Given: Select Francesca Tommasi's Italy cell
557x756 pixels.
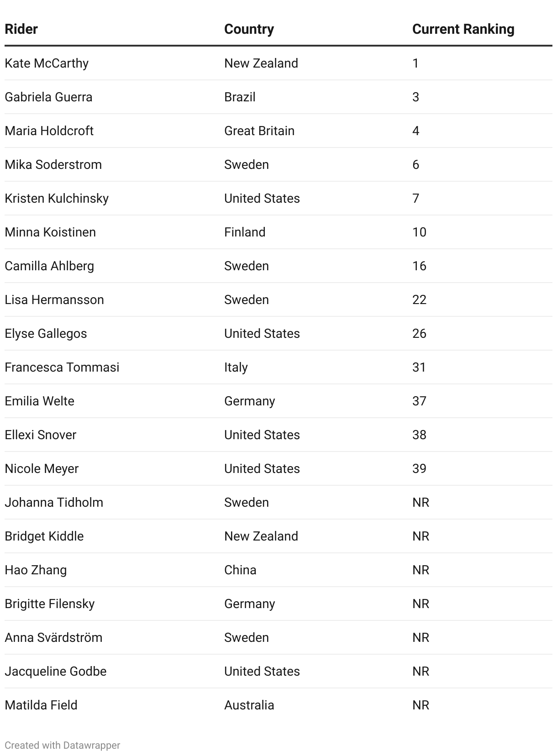Looking at the screenshot, I should [x=236, y=367].
